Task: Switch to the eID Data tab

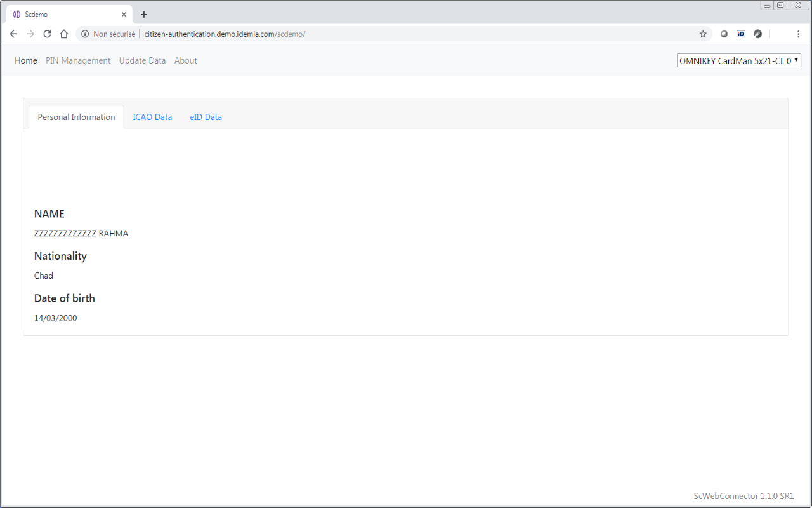Action: (x=206, y=117)
